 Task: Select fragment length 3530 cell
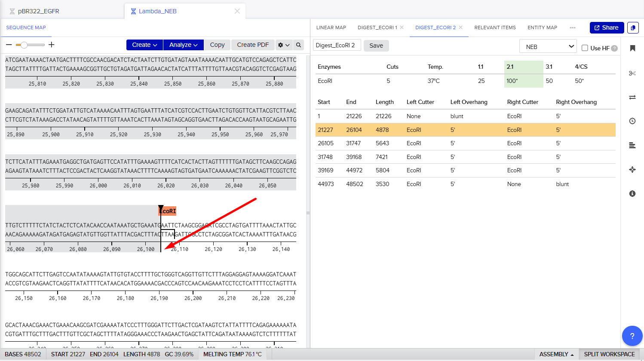pos(382,184)
